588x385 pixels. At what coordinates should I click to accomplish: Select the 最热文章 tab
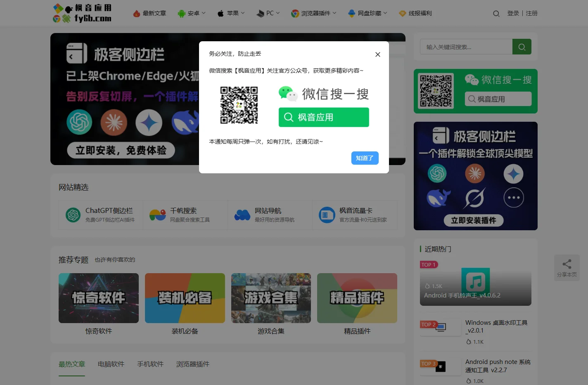(x=72, y=364)
